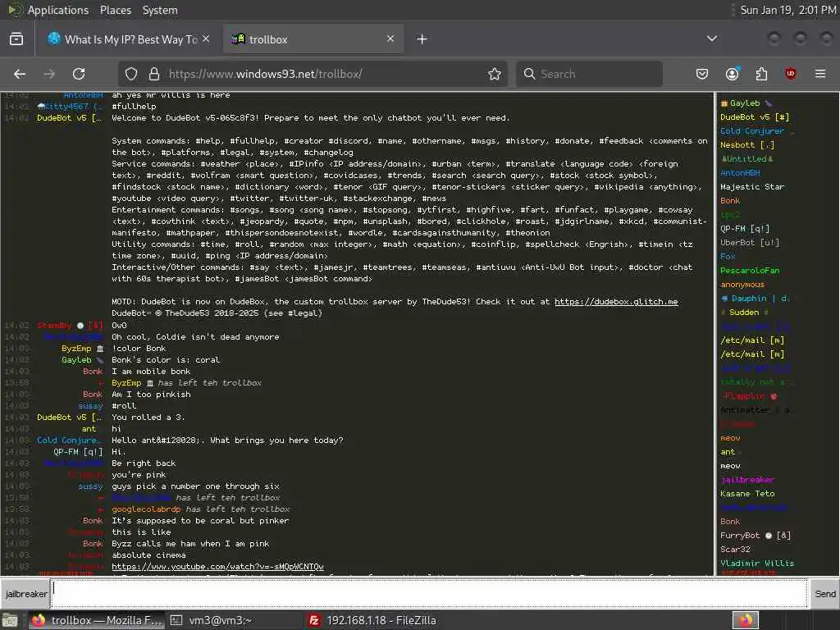840x630 pixels.
Task: List all tabs with the chevron
Action: tap(712, 39)
